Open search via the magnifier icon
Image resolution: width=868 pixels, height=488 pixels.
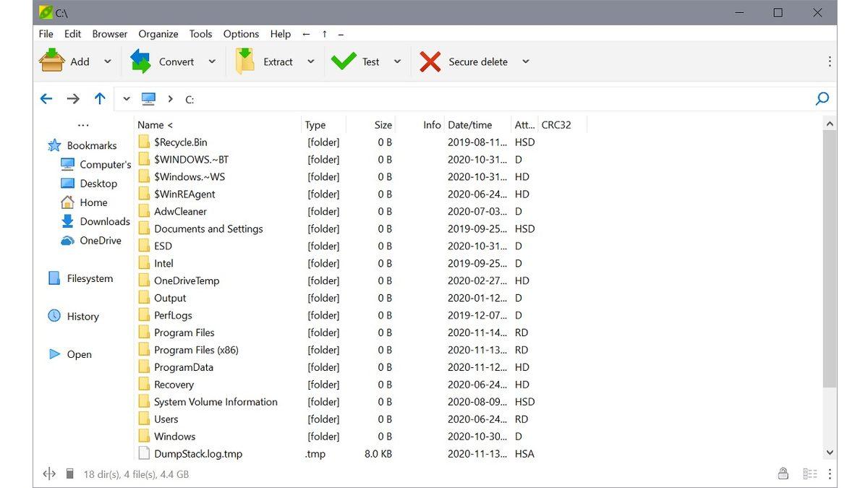coord(822,98)
